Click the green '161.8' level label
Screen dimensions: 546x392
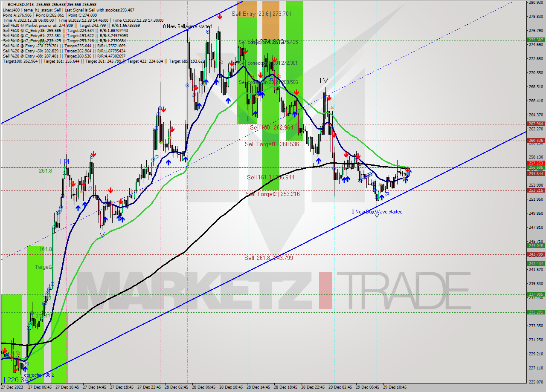pos(46,249)
